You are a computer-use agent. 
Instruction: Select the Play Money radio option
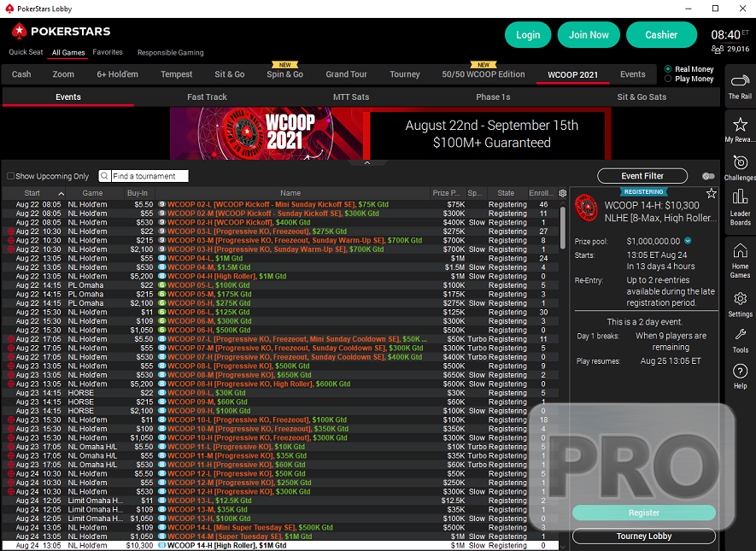pos(668,79)
